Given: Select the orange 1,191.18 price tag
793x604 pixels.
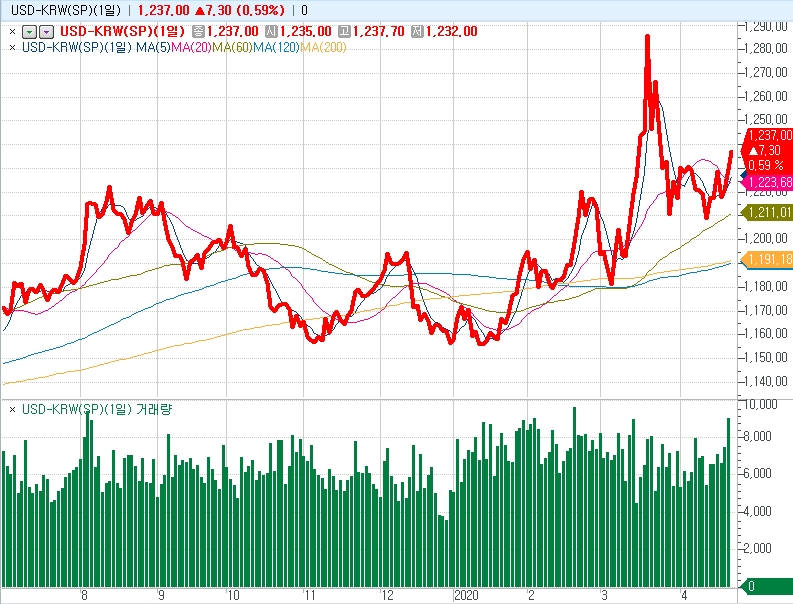Looking at the screenshot, I should pyautogui.click(x=769, y=260).
